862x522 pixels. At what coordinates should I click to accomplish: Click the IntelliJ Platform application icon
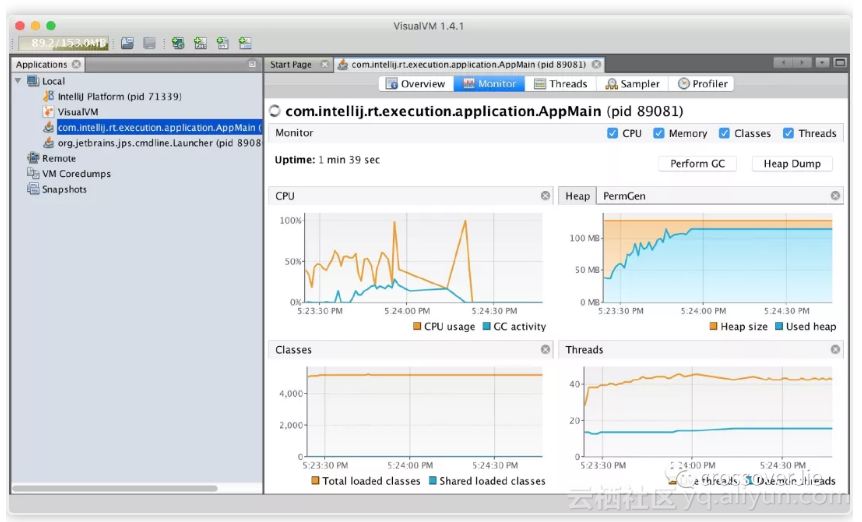click(48, 96)
